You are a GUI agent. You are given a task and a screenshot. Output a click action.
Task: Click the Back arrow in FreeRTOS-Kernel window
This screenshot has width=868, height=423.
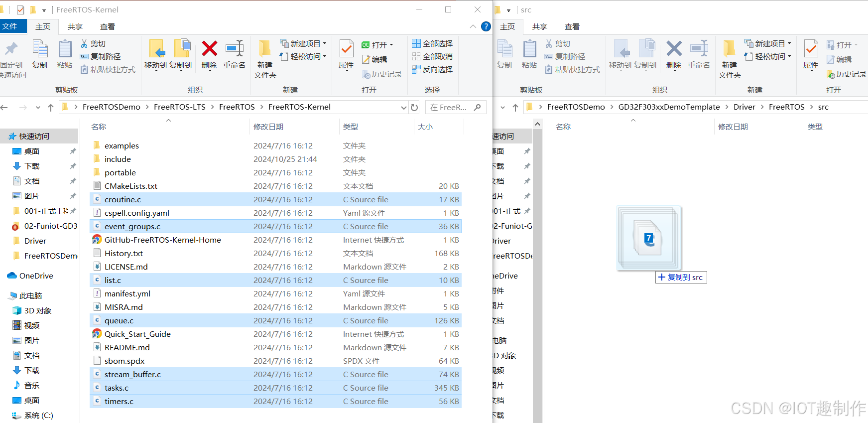tap(4, 107)
